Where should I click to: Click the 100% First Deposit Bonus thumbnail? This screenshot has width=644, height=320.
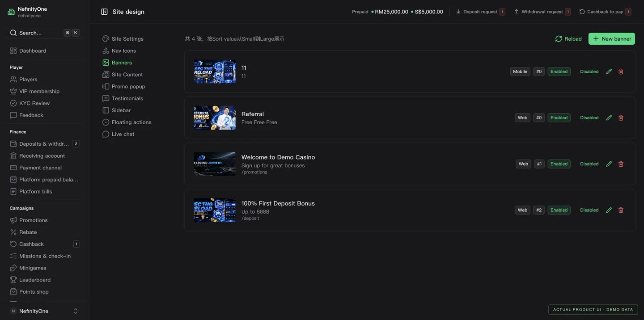coord(215,211)
